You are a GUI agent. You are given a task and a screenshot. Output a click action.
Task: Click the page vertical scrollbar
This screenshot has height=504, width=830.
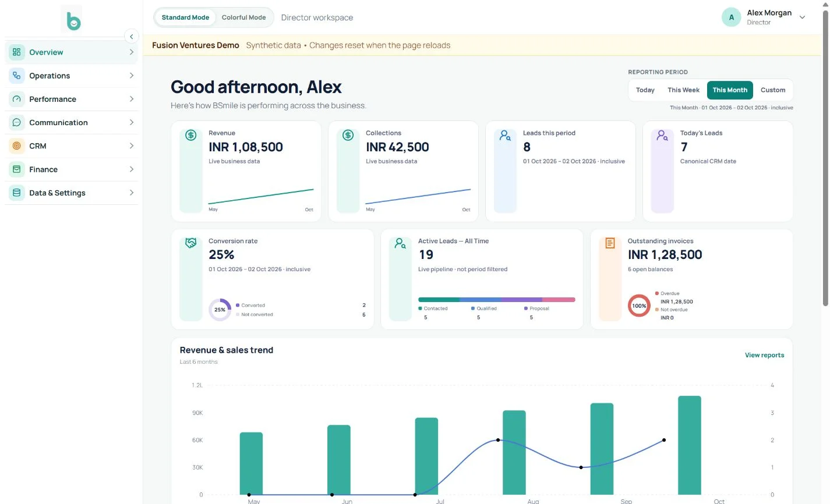825,157
